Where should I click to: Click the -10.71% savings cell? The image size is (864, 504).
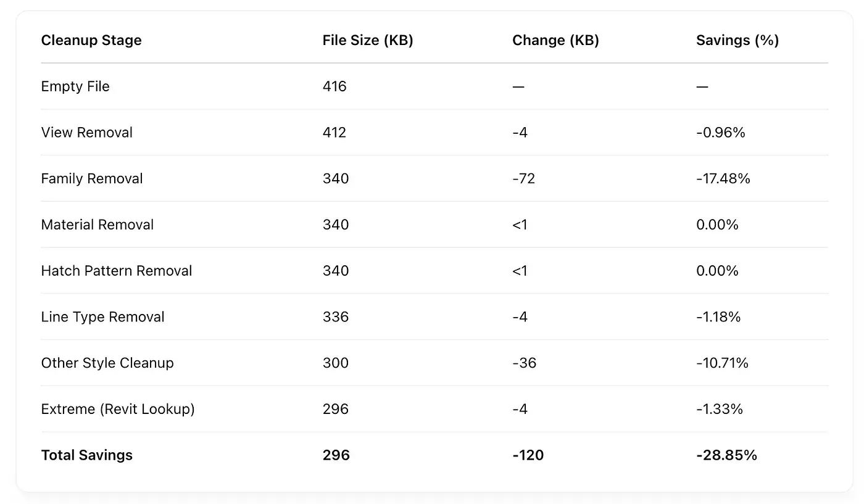(x=722, y=363)
